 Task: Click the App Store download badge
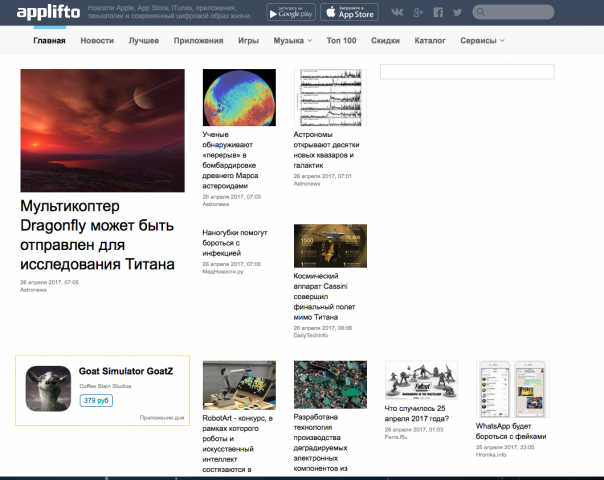[349, 12]
